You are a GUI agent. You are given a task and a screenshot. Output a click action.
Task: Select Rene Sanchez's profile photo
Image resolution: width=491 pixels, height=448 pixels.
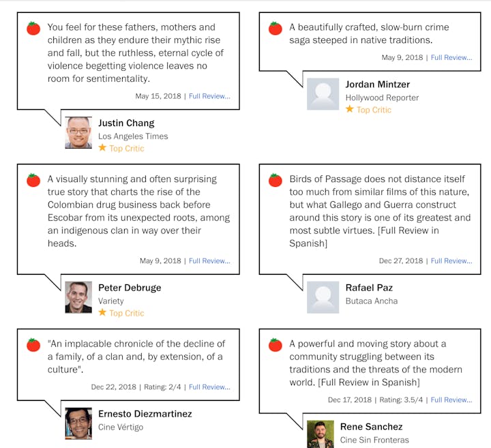321,434
